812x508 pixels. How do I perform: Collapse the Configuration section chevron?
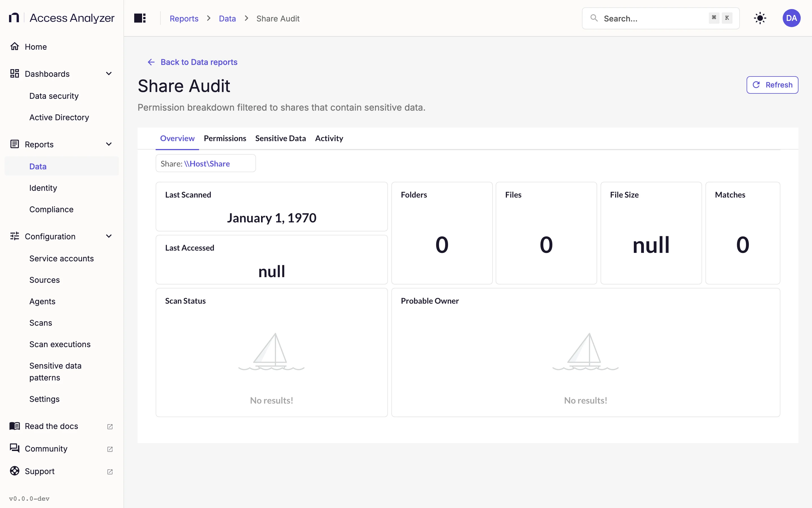pyautogui.click(x=109, y=236)
